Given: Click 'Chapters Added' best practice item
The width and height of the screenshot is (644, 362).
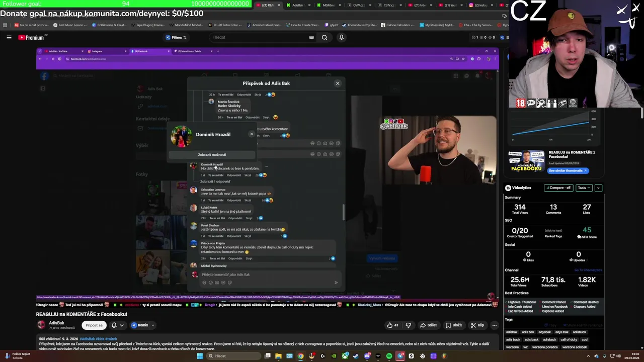Looking at the screenshot, I should 584,307.
